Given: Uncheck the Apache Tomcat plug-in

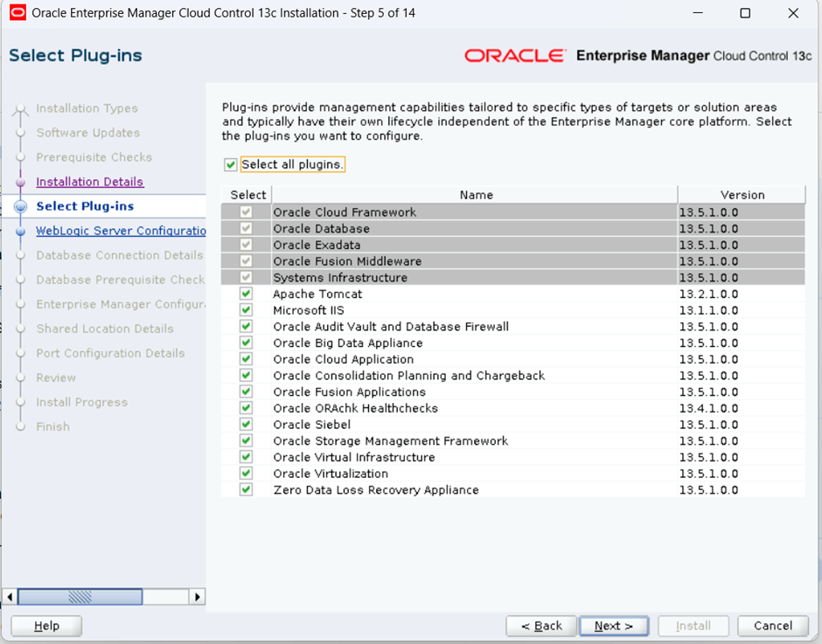Looking at the screenshot, I should 246,294.
